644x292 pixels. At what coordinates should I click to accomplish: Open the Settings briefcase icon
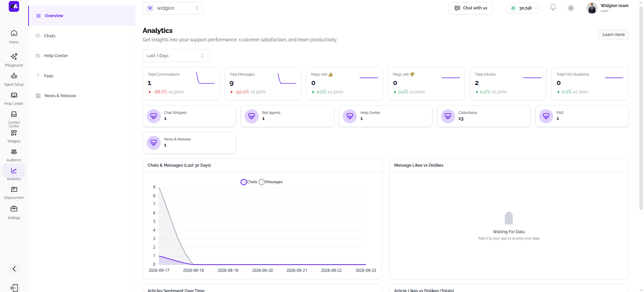14,209
